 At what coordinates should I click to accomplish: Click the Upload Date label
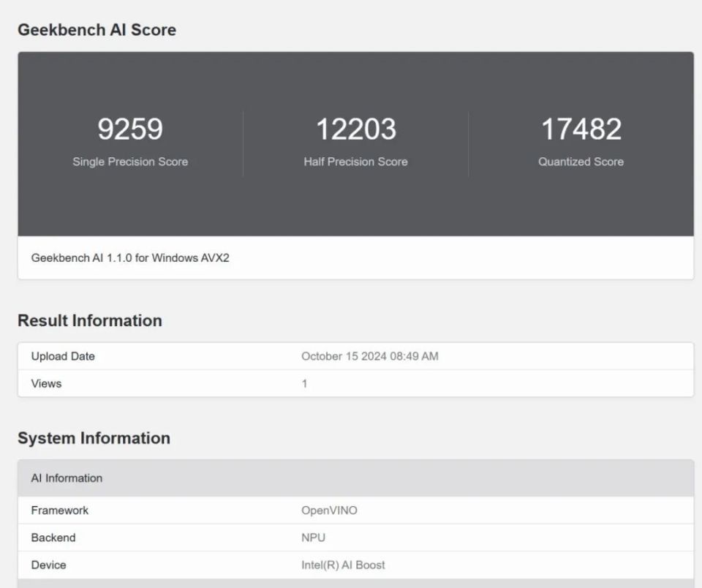[x=63, y=356]
